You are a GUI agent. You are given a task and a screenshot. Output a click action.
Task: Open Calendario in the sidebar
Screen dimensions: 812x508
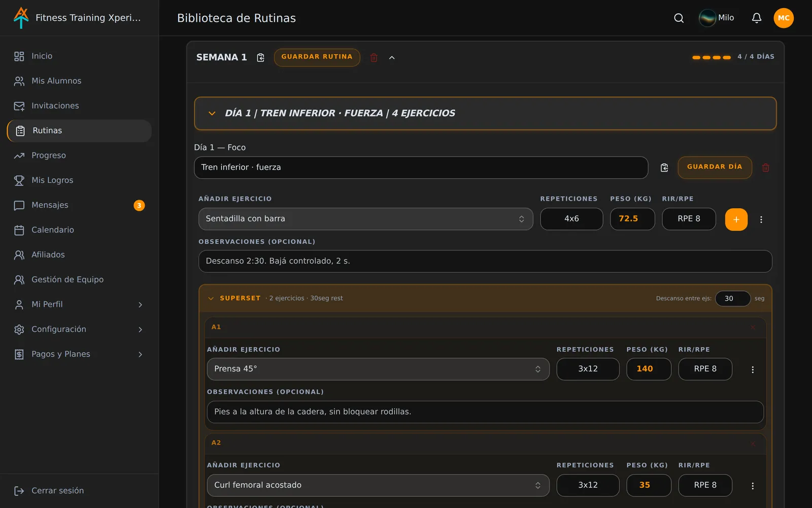[x=79, y=230]
